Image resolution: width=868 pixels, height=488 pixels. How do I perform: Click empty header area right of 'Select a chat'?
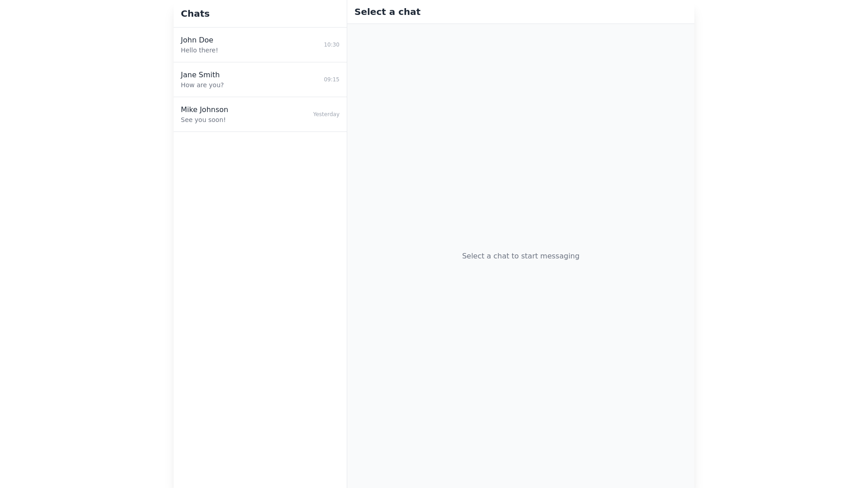click(x=565, y=12)
